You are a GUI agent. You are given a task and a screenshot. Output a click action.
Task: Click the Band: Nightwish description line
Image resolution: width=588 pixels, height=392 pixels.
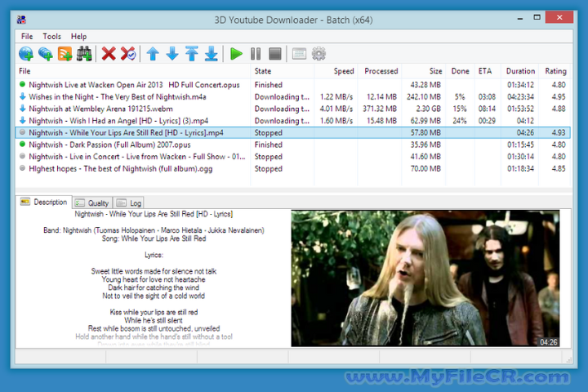coord(154,230)
